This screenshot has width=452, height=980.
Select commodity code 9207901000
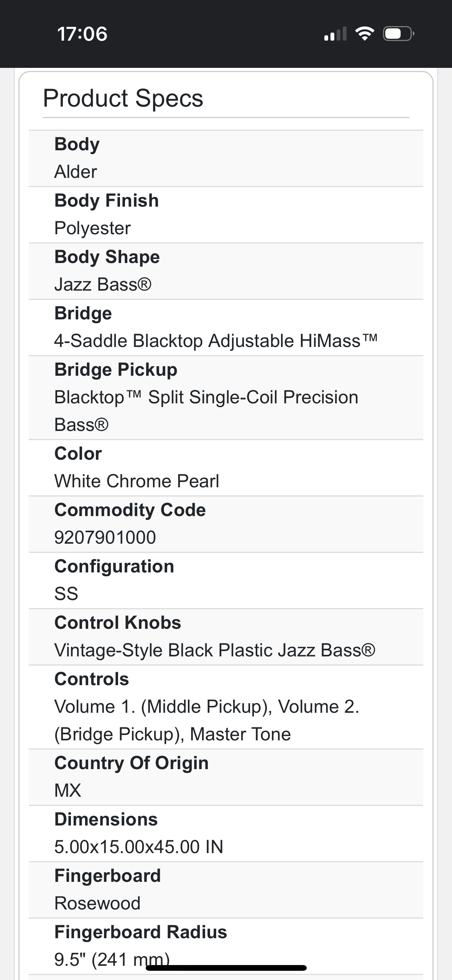[x=105, y=538]
